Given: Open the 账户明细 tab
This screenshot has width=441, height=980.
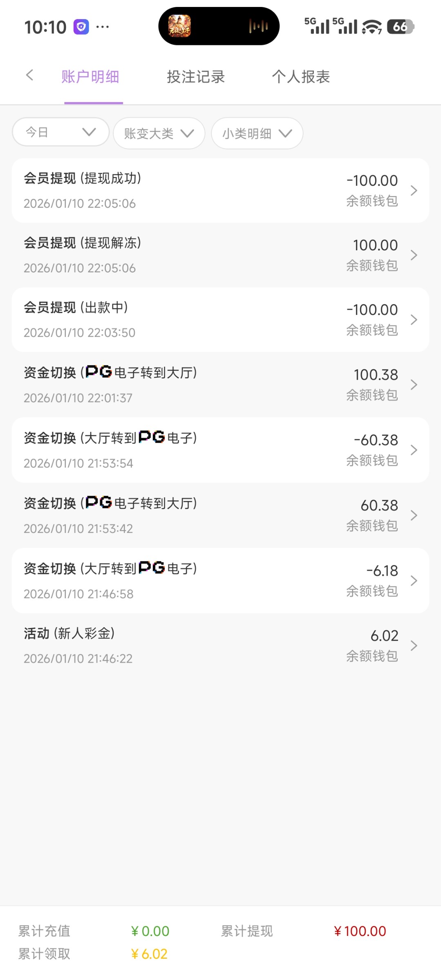Looking at the screenshot, I should [x=90, y=77].
